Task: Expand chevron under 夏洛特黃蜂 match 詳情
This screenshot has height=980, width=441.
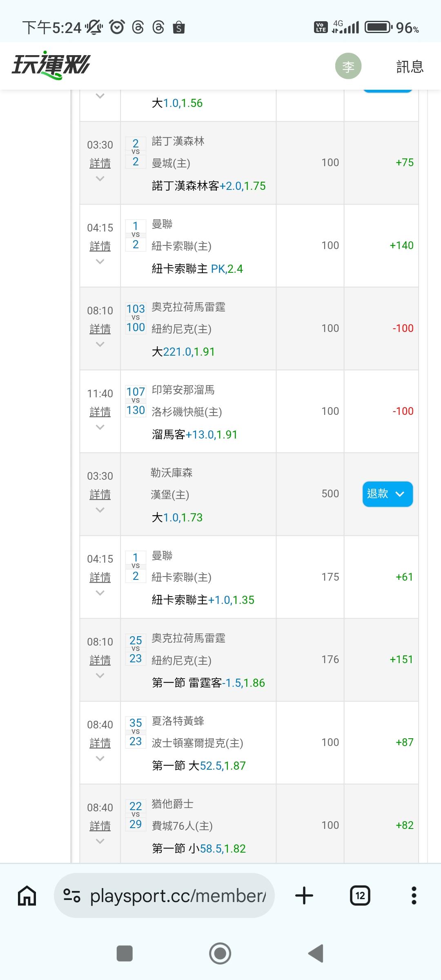Action: click(100, 759)
